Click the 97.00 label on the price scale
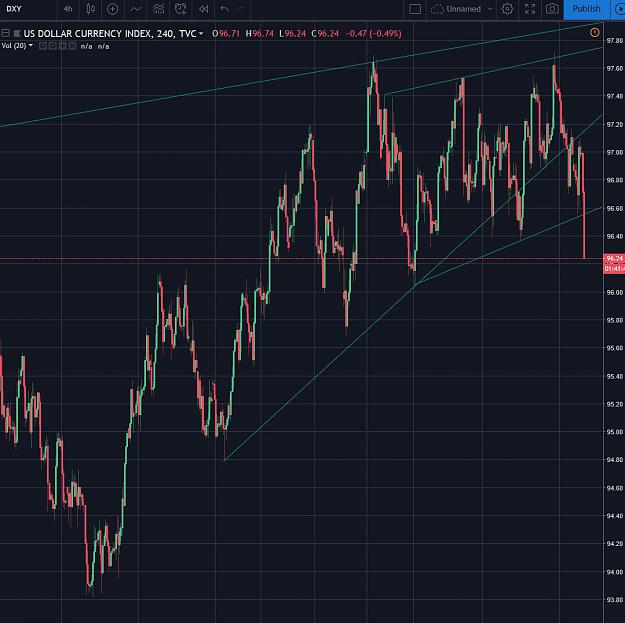 [614, 152]
